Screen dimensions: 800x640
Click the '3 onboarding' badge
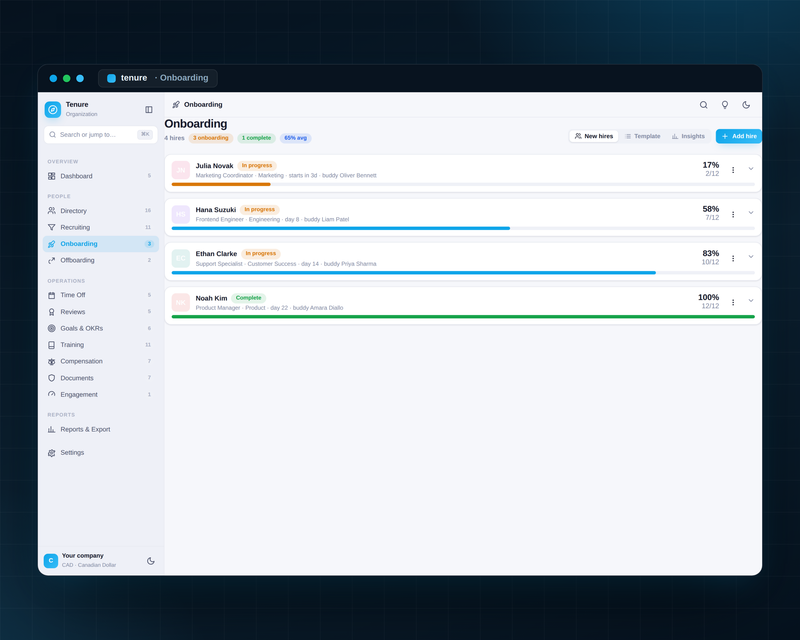(211, 138)
